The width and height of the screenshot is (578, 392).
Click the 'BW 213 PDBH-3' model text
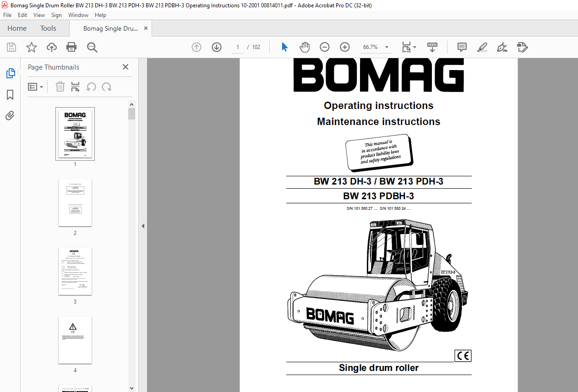tap(379, 196)
